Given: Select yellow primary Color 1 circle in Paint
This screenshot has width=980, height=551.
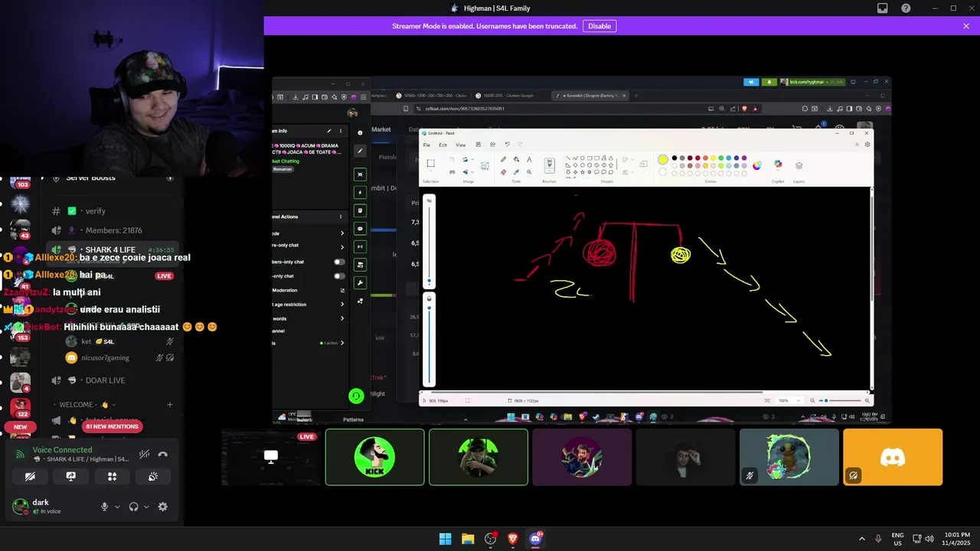Looking at the screenshot, I should click(663, 159).
